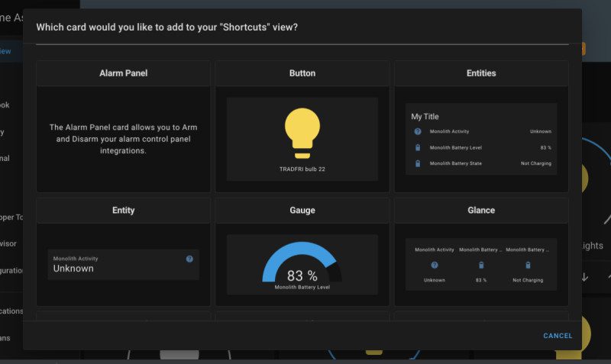Select the Alarm Panel card
Image resolution: width=611 pixels, height=364 pixels.
(x=123, y=127)
